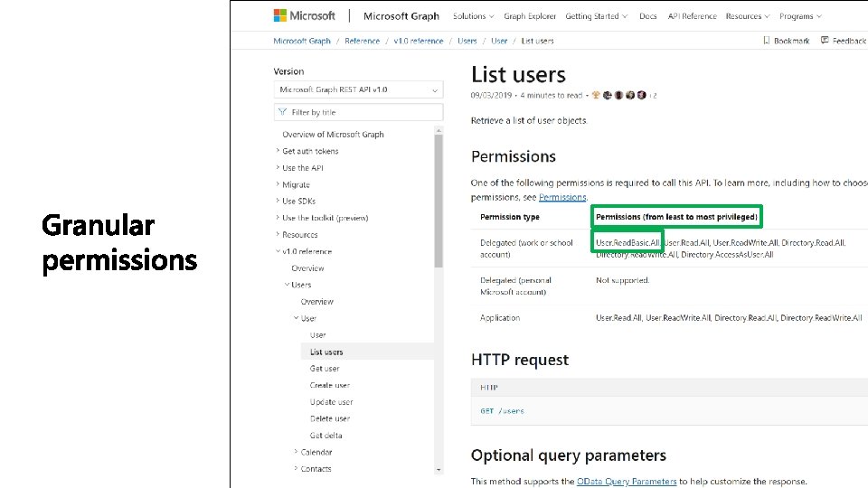Click the Feedback icon
This screenshot has height=488, width=868.
(825, 41)
